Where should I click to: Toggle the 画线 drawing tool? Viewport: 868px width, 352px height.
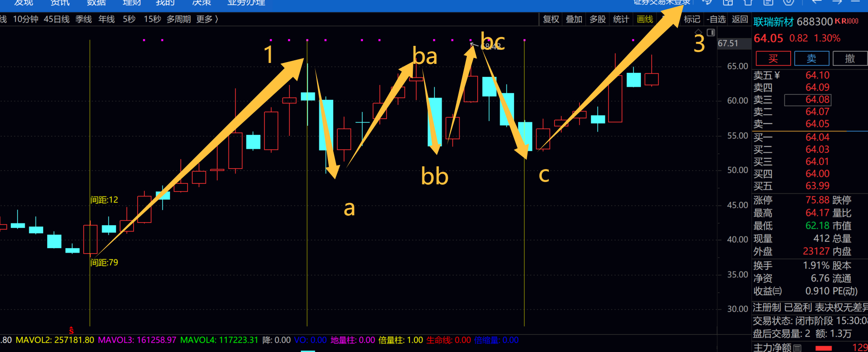(645, 19)
